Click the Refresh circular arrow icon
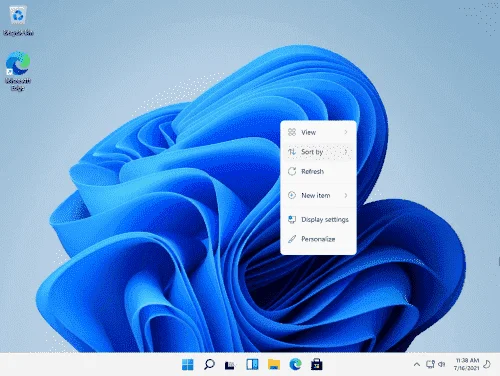This screenshot has height=376, width=500. (292, 171)
